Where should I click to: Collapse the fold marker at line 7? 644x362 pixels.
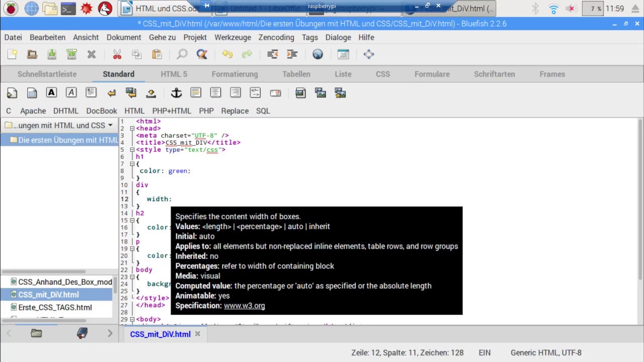132,164
